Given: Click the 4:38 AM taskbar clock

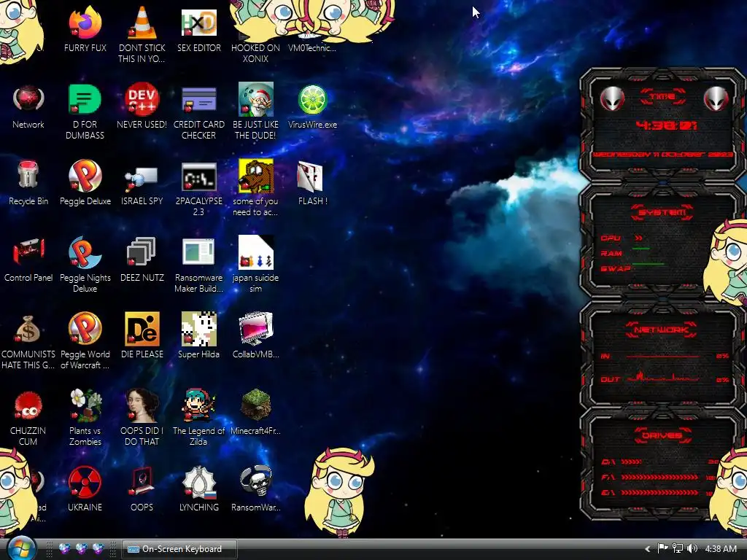Looking at the screenshot, I should point(721,549).
